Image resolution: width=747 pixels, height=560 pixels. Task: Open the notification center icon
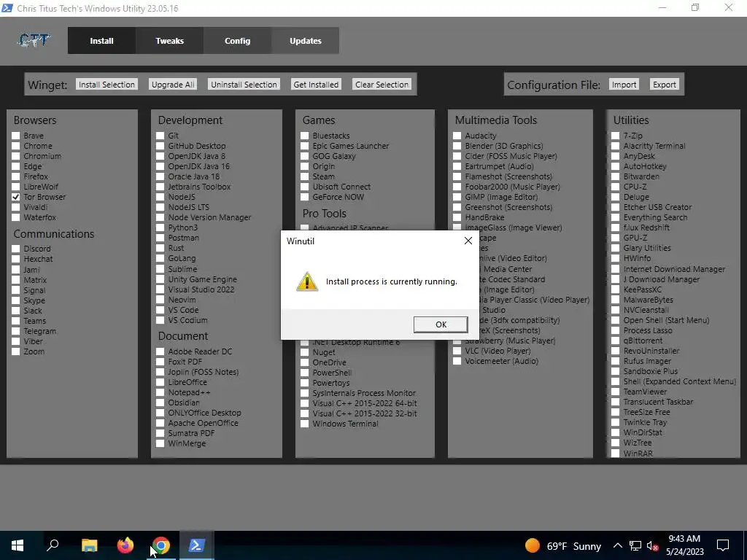pos(723,545)
